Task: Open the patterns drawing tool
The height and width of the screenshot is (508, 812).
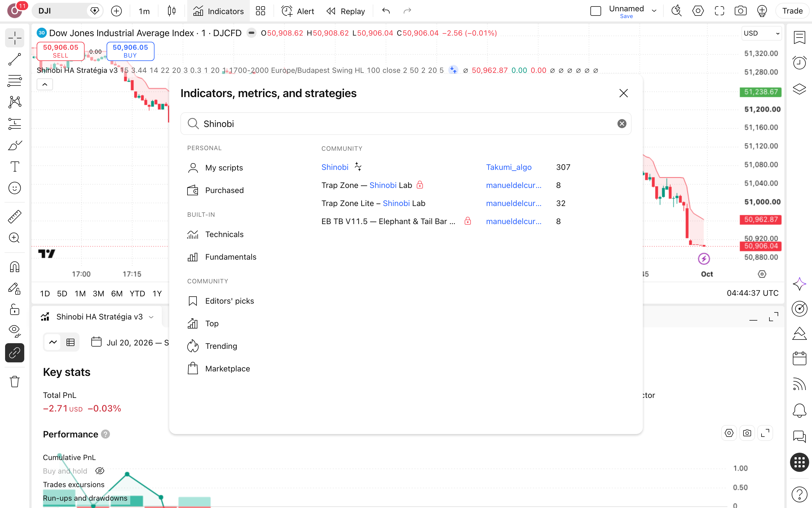Action: pyautogui.click(x=14, y=102)
